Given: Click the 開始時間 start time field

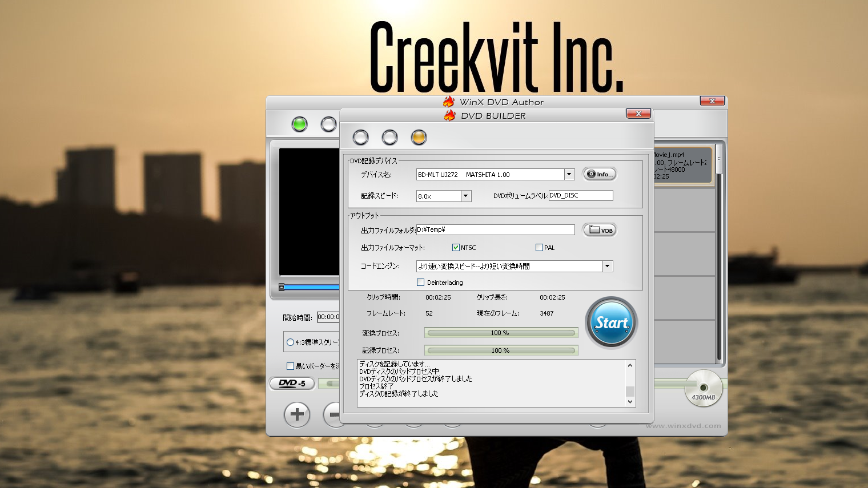Looking at the screenshot, I should pos(328,317).
